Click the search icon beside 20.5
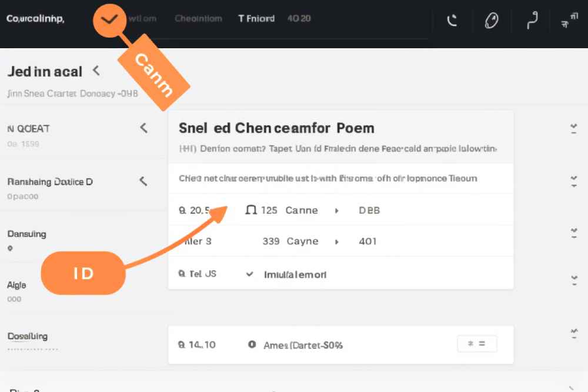 [182, 210]
